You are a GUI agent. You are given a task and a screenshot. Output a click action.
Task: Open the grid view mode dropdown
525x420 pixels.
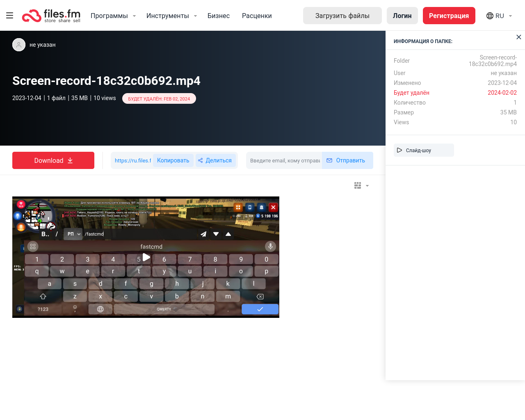click(x=361, y=185)
